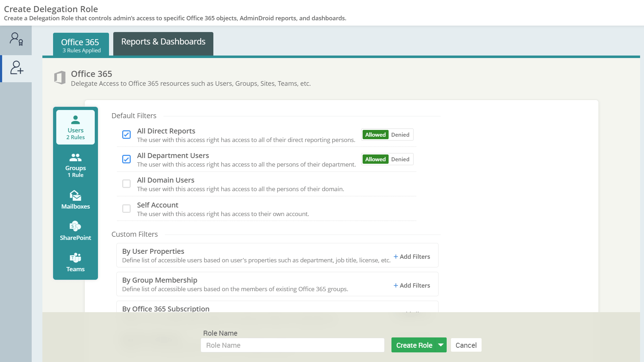Add Filters for By Group Membership
This screenshot has height=362, width=644.
[412, 285]
